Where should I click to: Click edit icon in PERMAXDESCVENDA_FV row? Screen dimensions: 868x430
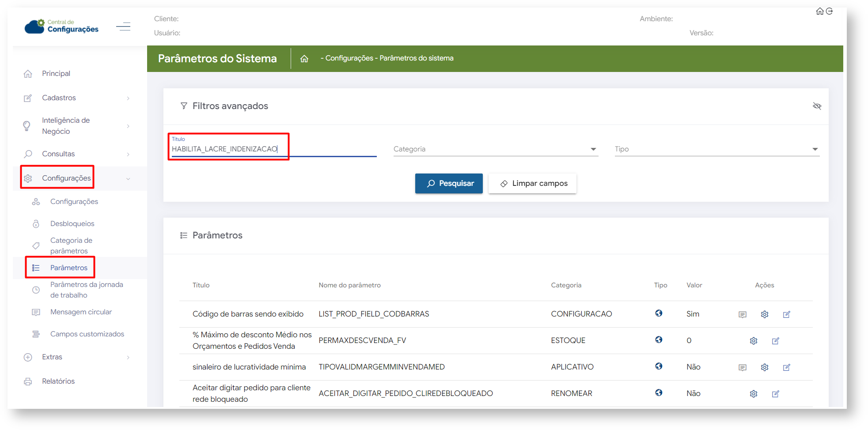click(775, 341)
